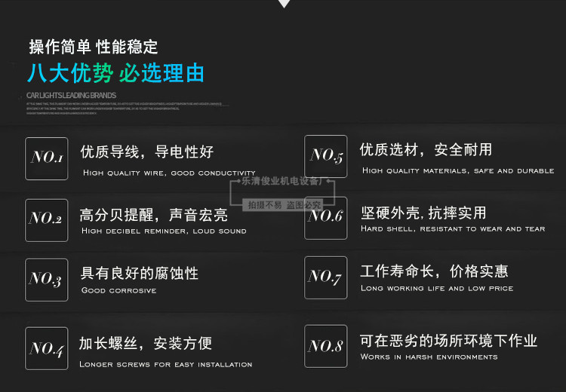Click the NO.8 badge icon

325,346
